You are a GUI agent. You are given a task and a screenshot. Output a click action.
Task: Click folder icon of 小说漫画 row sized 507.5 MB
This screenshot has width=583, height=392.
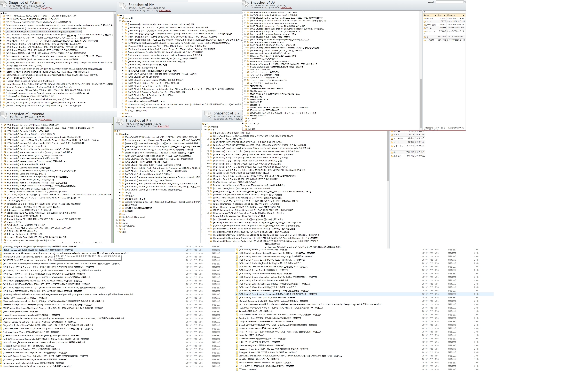(x=424, y=40)
